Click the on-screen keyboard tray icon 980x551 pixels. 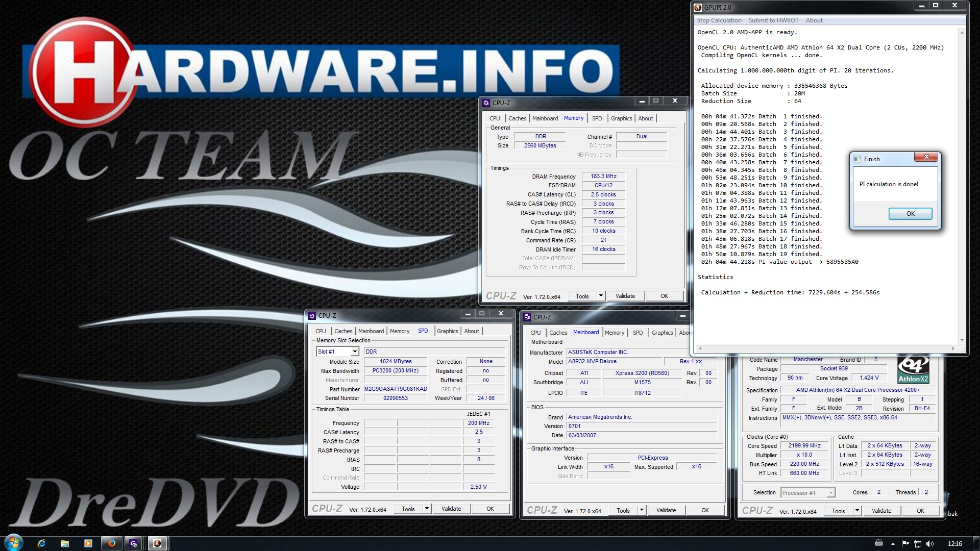pyautogui.click(x=879, y=543)
